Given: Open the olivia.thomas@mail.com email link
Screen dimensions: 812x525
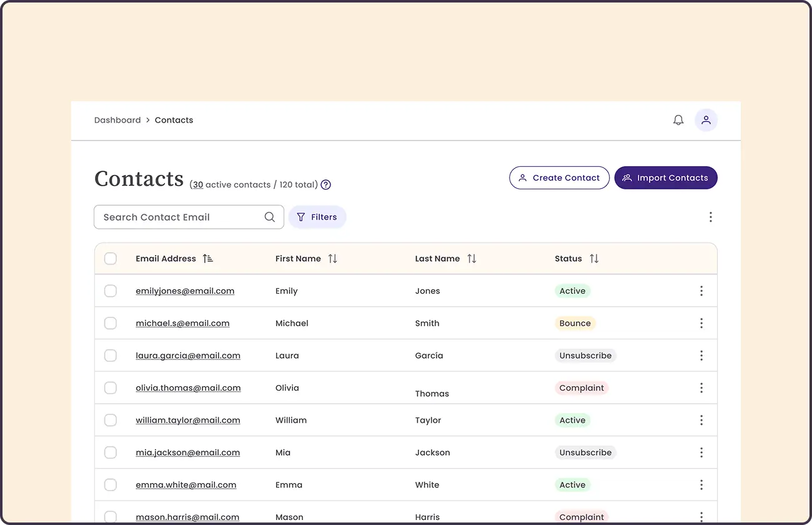Looking at the screenshot, I should tap(188, 388).
